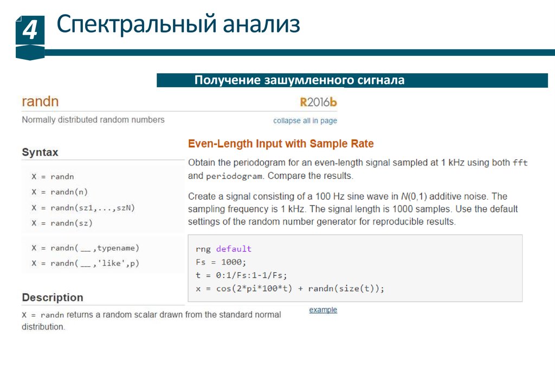
Task: Click the R2016b release badge
Action: point(318,102)
